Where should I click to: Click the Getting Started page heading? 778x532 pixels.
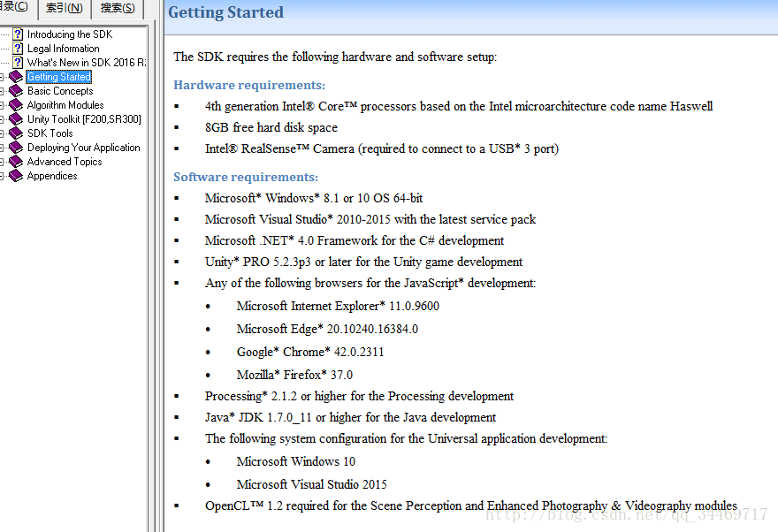click(225, 12)
